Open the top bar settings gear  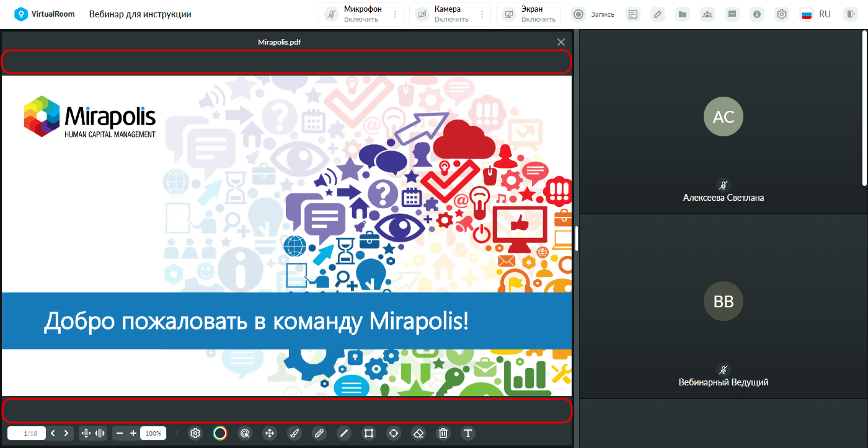point(782,14)
